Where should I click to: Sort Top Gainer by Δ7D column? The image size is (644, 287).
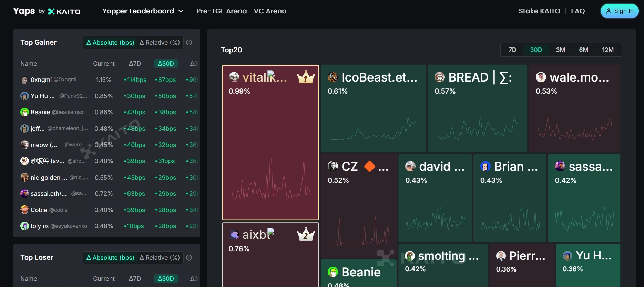(x=135, y=64)
